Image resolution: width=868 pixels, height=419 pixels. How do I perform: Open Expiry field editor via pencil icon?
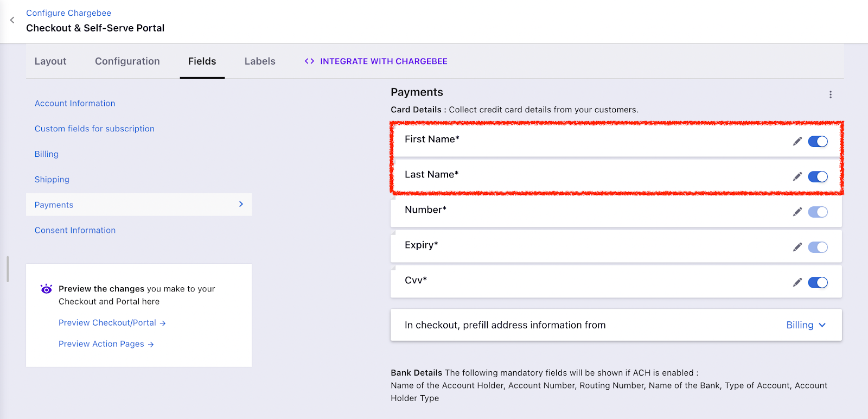click(x=797, y=247)
